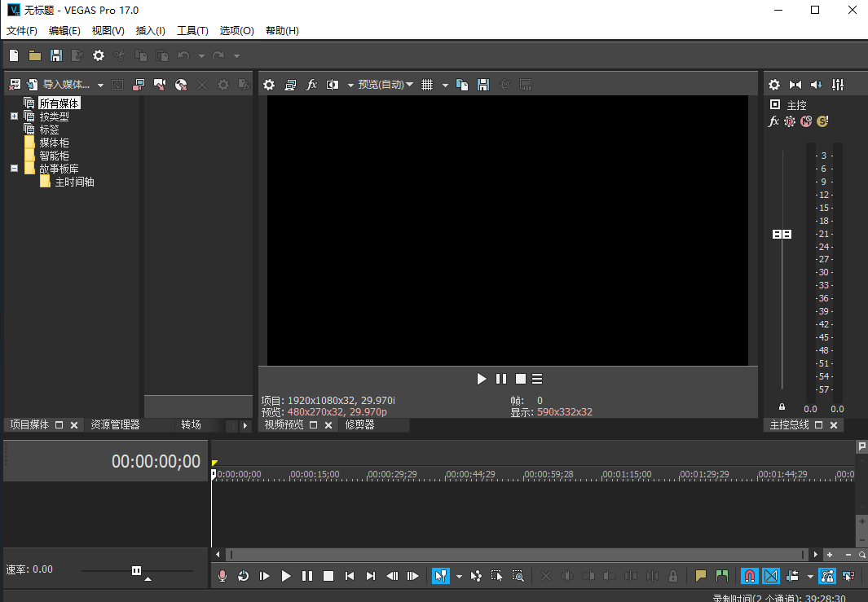Open the overlays grid dropdown arrow
The height and width of the screenshot is (602, 868).
click(445, 86)
